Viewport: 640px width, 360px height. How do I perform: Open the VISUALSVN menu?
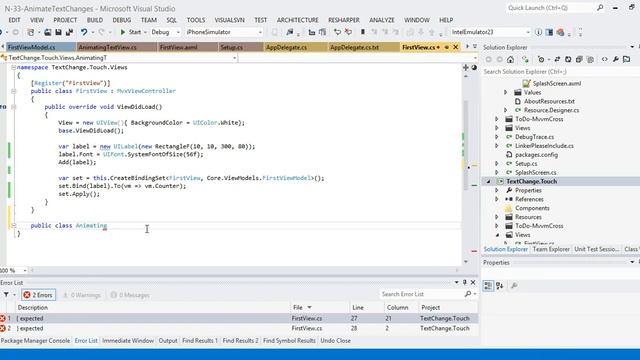coord(229,20)
